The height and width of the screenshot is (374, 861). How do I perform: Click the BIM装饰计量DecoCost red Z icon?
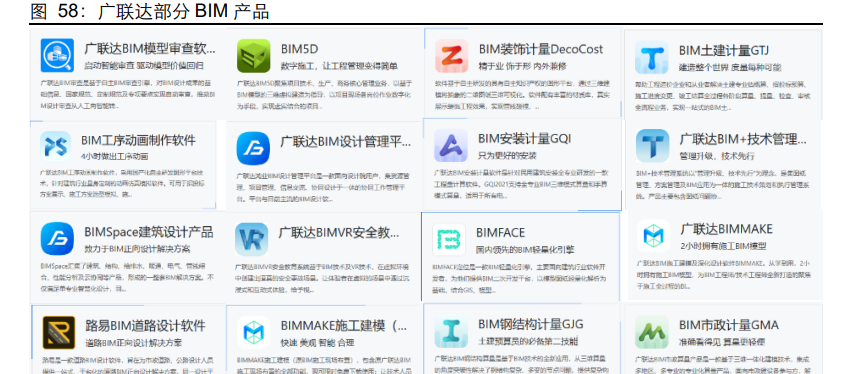pos(451,56)
